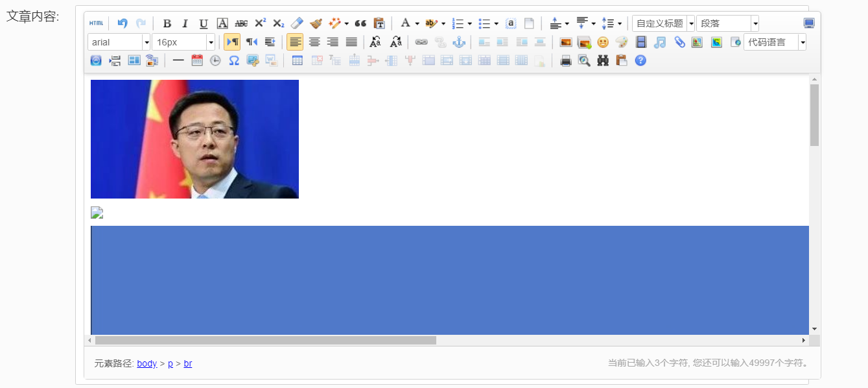The width and height of the screenshot is (868, 388).
Task: Click the horizontal scrollbar thumb
Action: (266, 340)
